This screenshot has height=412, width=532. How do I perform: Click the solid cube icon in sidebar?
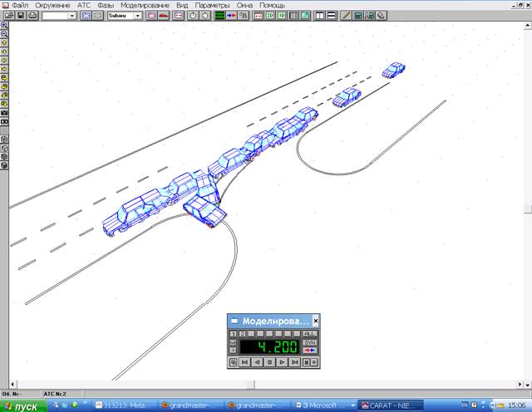pyautogui.click(x=4, y=165)
